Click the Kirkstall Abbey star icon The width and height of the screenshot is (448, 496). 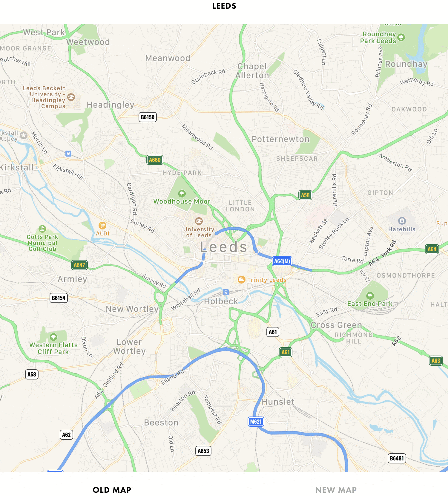pyautogui.click(x=24, y=135)
